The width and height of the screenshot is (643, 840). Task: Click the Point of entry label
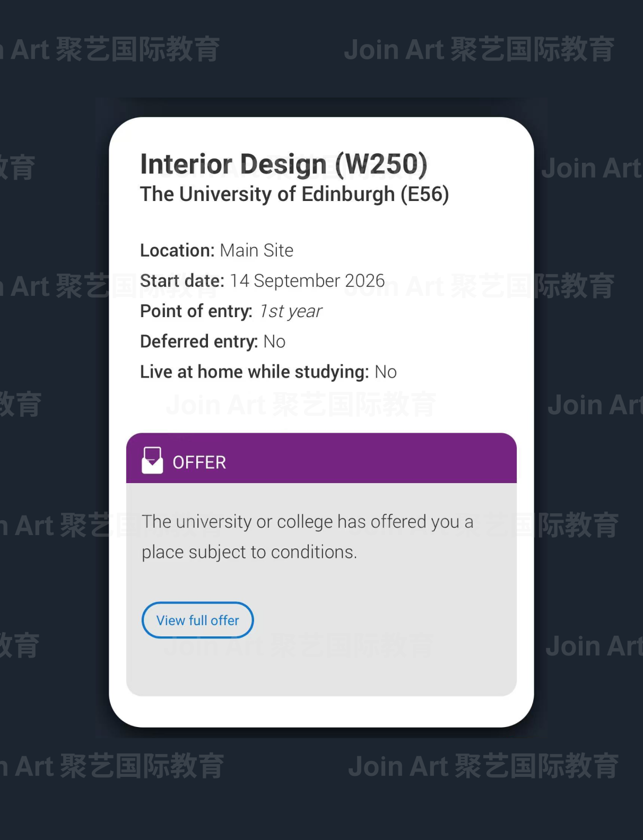click(x=196, y=311)
